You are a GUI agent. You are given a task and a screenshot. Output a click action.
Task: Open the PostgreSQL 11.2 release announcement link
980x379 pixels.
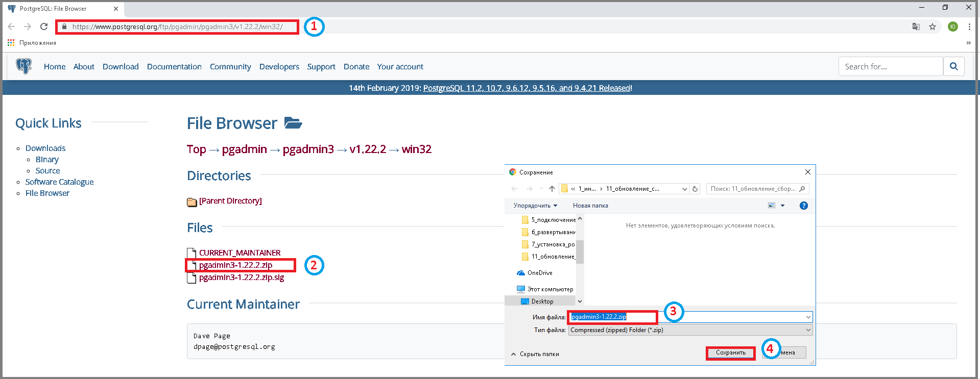[x=527, y=88]
